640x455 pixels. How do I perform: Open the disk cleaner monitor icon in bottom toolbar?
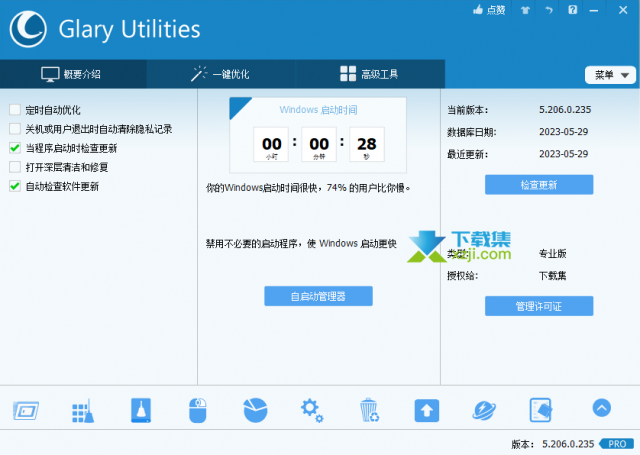click(x=26, y=410)
